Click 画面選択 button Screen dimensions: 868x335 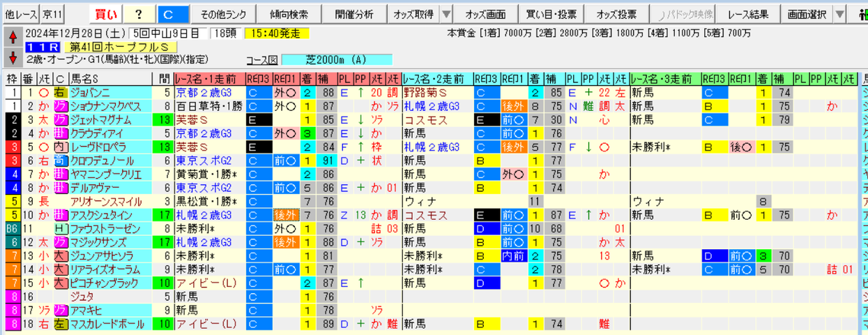806,14
